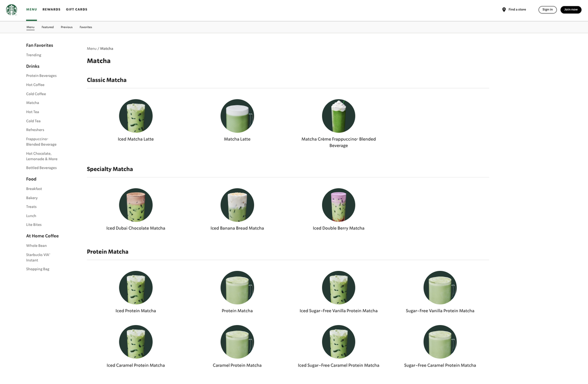588x384 pixels.
Task: Click the location pin icon
Action: tap(504, 10)
